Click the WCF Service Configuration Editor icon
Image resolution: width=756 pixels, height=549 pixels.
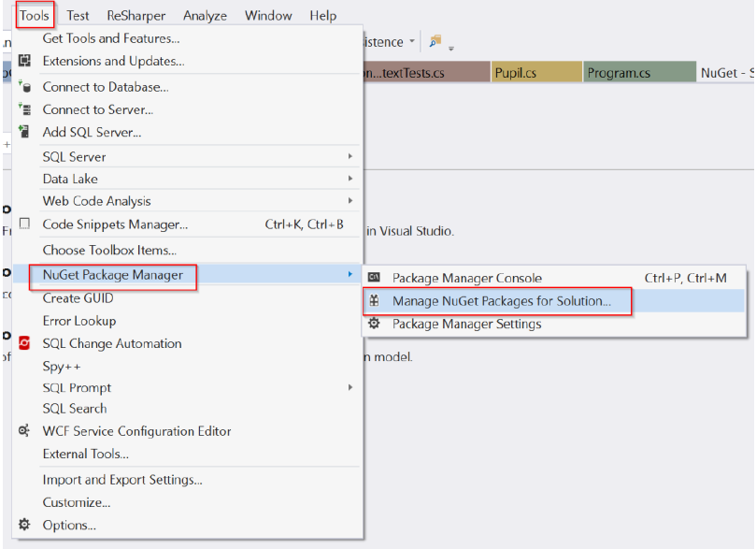(24, 430)
